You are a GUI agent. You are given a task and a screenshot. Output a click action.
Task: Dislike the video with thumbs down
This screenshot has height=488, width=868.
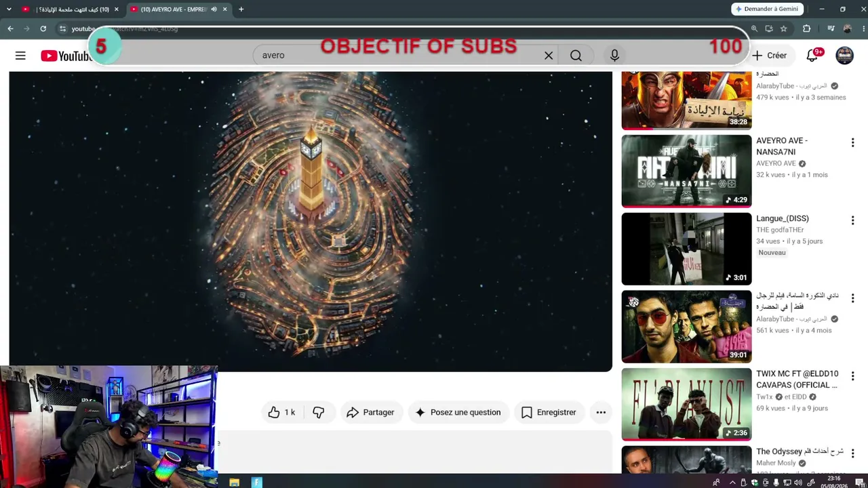point(318,412)
